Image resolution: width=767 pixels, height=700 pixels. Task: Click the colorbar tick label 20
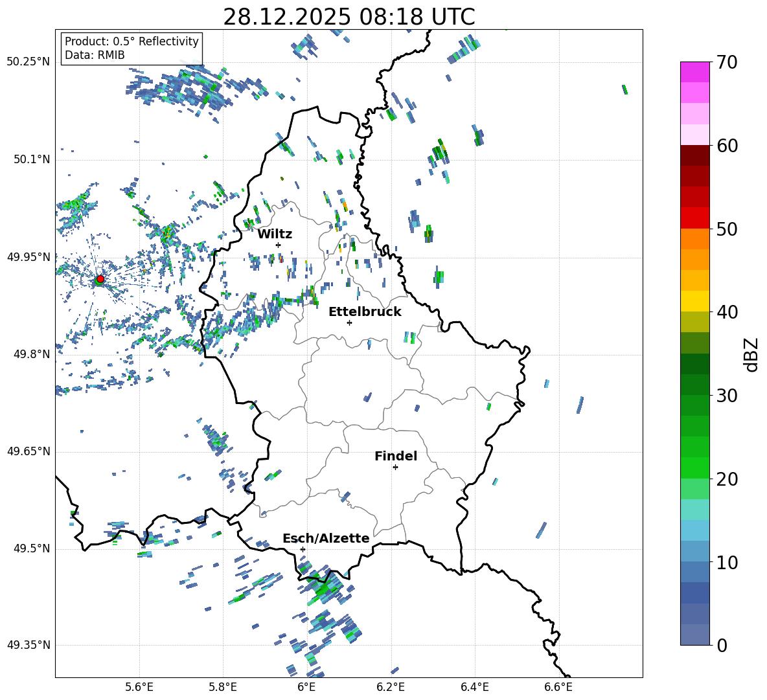(727, 479)
